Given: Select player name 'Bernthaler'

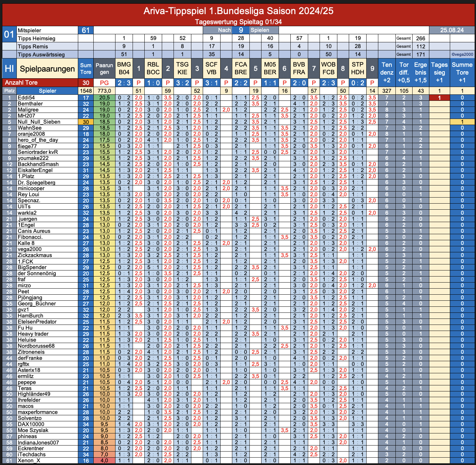Looking at the screenshot, I should click(30, 104).
